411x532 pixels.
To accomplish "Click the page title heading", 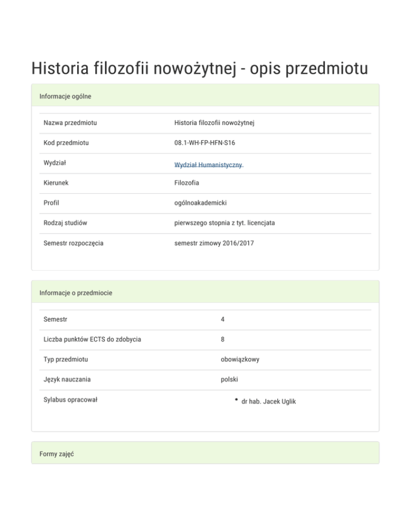I will click(199, 69).
